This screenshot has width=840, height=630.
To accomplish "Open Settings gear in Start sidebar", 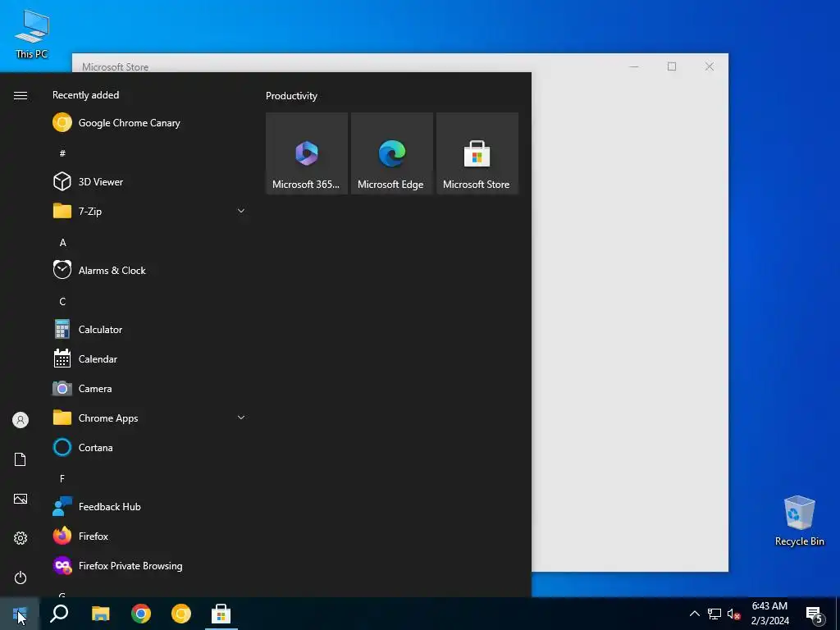I will coord(21,538).
